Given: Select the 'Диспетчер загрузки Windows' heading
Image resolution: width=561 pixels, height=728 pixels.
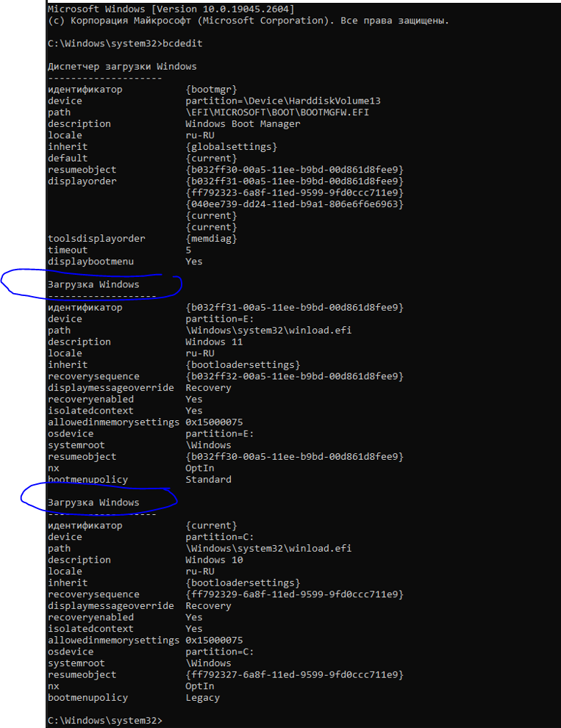Looking at the screenshot, I should click(x=122, y=66).
